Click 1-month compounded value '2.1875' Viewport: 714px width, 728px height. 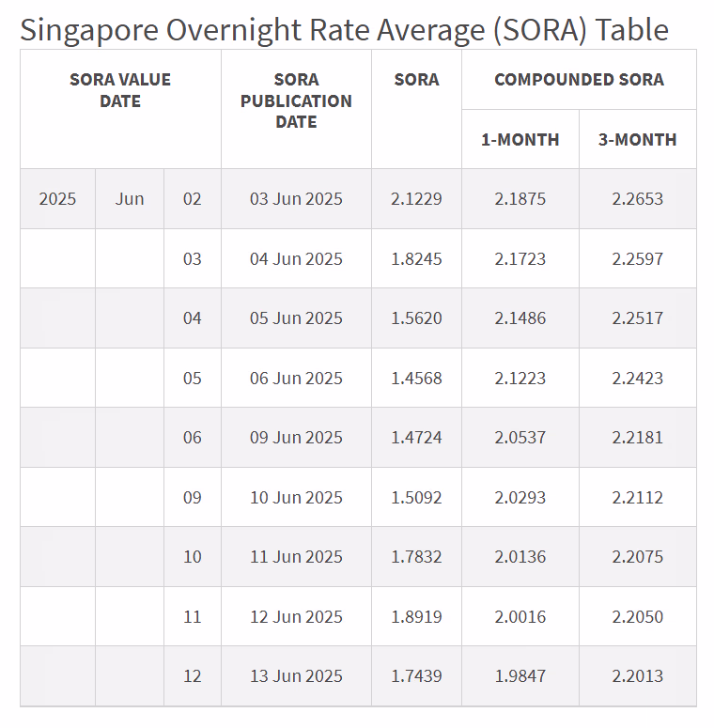tap(520, 199)
